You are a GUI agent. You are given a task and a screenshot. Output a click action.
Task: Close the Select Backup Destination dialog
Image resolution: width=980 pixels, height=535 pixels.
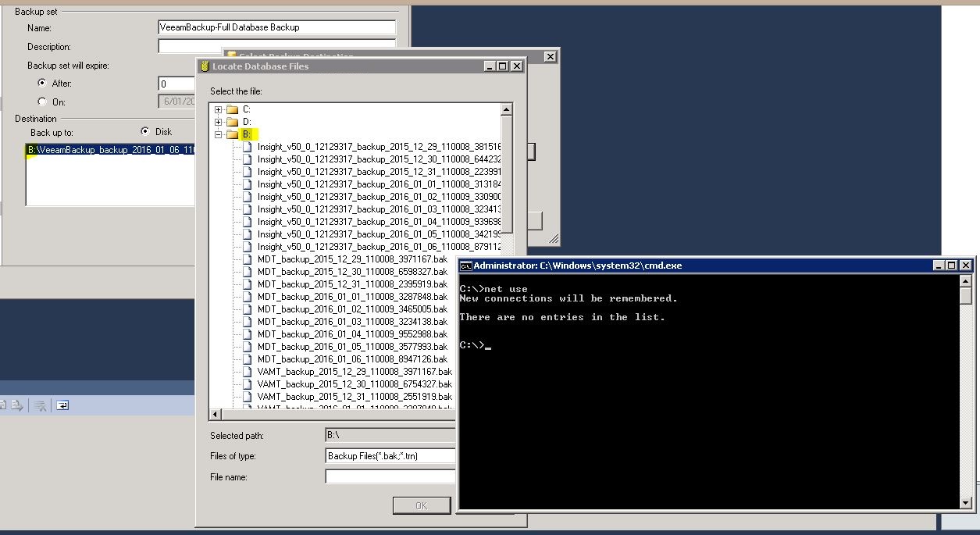(x=550, y=57)
